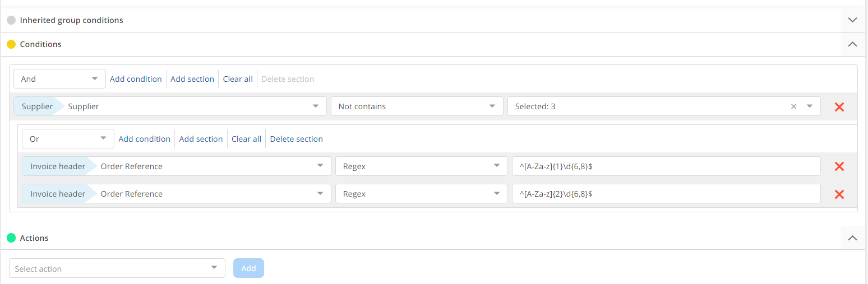
Task: Click Clear all in the top section
Action: (238, 79)
